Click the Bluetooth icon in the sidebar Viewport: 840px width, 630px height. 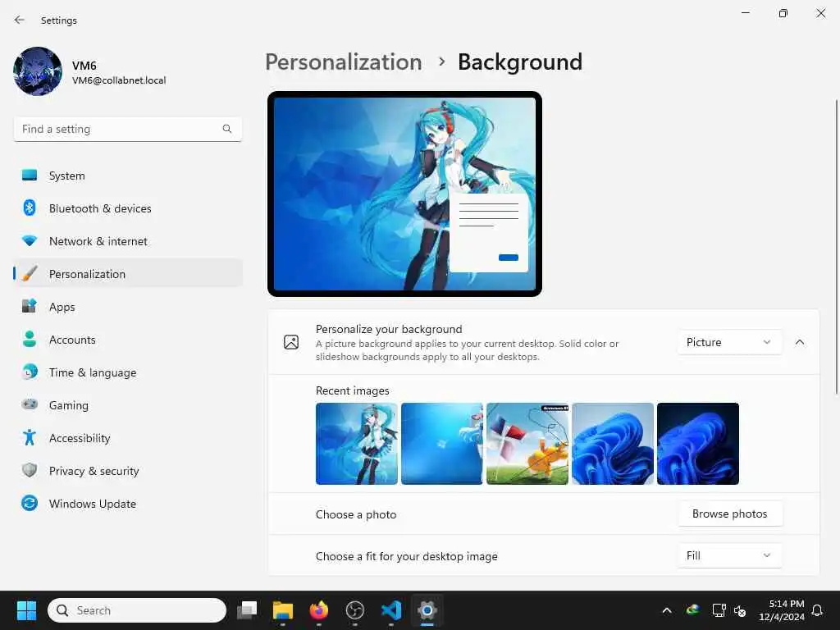pos(30,208)
